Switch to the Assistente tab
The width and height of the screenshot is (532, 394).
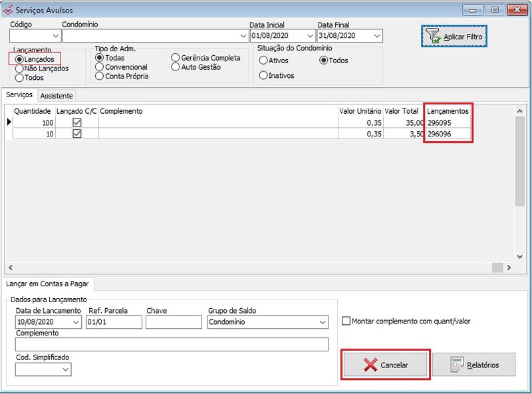click(x=57, y=96)
